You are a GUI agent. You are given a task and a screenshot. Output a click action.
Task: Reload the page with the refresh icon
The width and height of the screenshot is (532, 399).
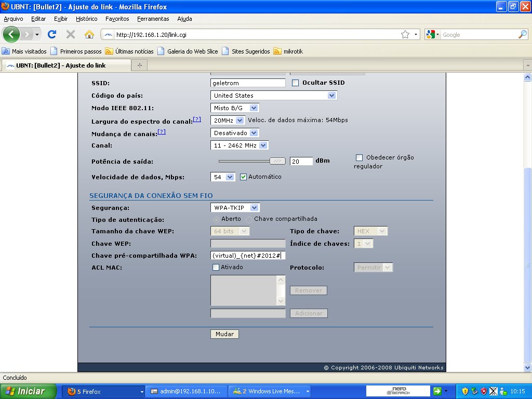point(51,34)
